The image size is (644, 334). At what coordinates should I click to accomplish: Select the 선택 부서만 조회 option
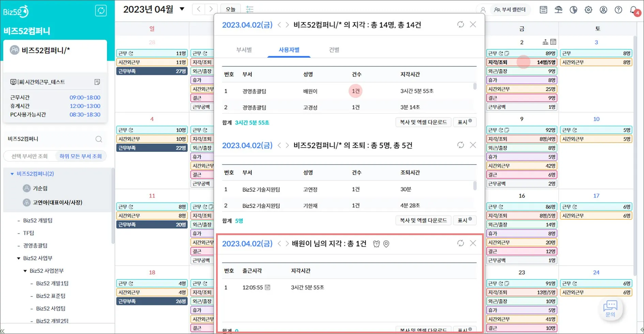click(30, 156)
